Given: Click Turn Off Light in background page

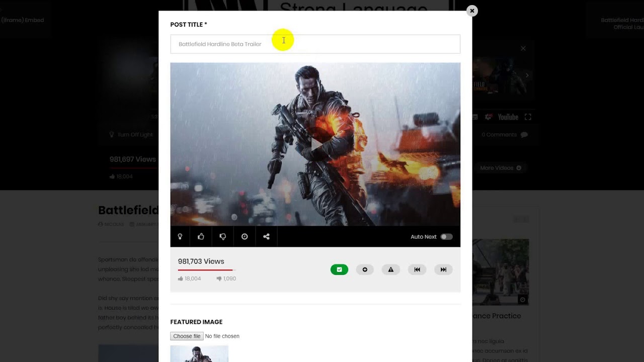Looking at the screenshot, I should (x=131, y=135).
